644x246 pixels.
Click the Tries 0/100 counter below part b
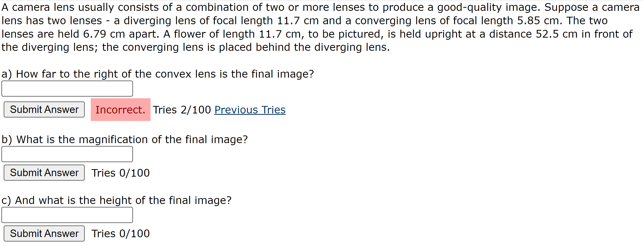pyautogui.click(x=120, y=173)
